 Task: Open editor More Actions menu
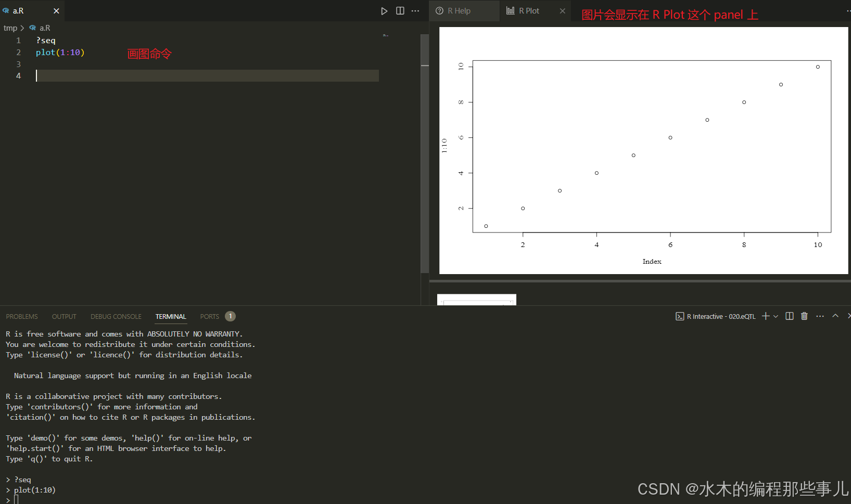pyautogui.click(x=415, y=11)
